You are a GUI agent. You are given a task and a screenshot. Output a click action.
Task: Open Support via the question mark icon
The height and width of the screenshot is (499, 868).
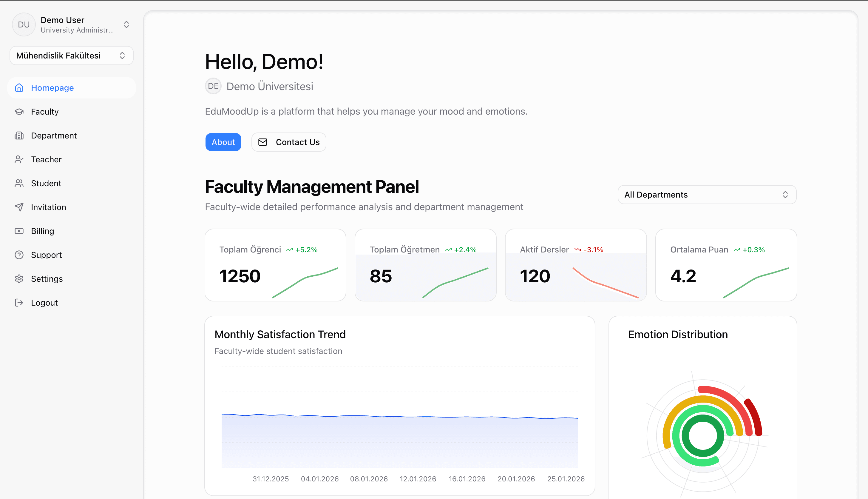pos(19,255)
